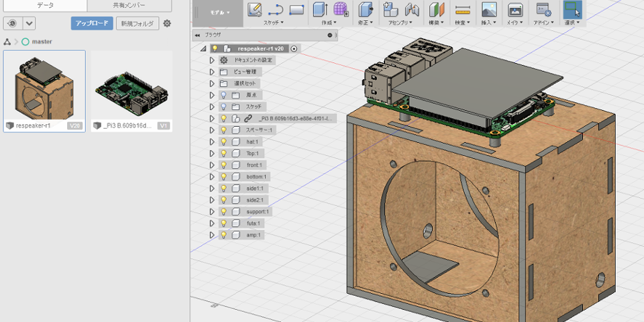Hide the front:1 component bulb
Image resolution: width=644 pixels, height=322 pixels.
pos(224,165)
